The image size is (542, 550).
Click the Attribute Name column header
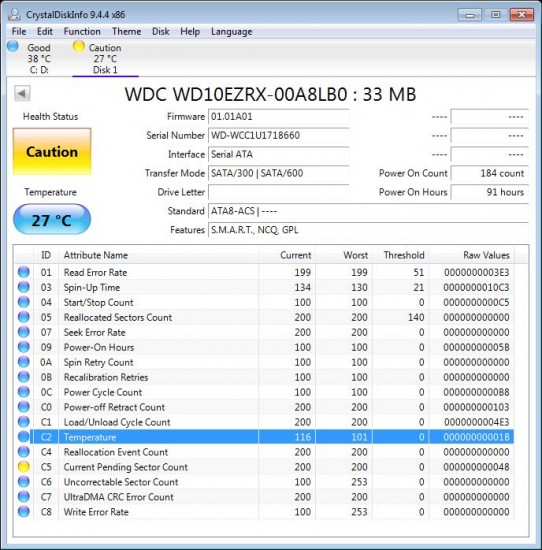click(x=159, y=255)
